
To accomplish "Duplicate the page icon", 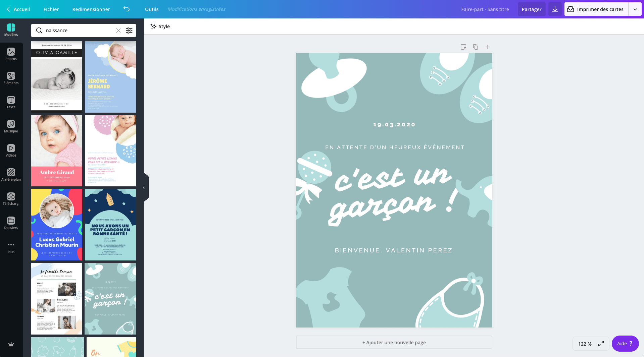I will point(476,47).
